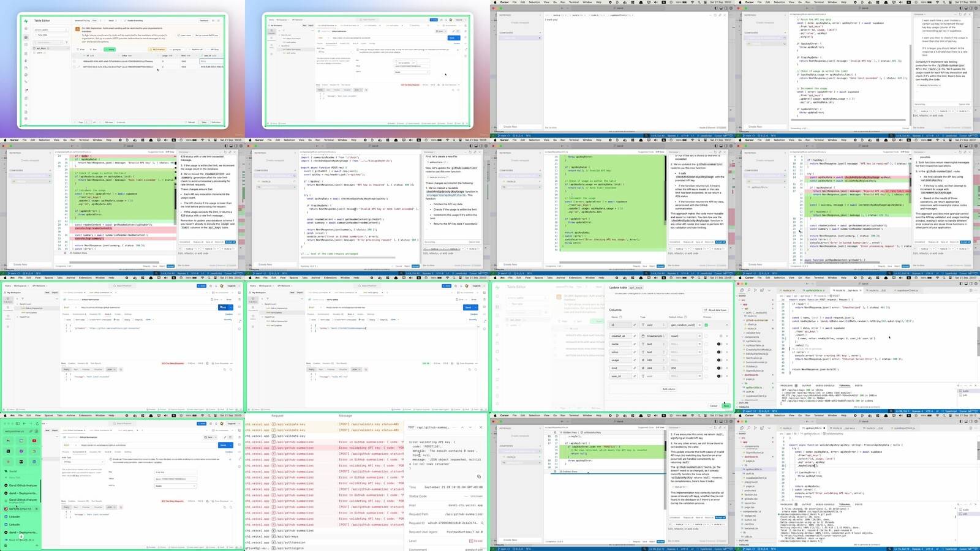Collapse Dandi local collection in Postman Body-tab 429 window
This screenshot has width=980, height=551.
point(17,304)
